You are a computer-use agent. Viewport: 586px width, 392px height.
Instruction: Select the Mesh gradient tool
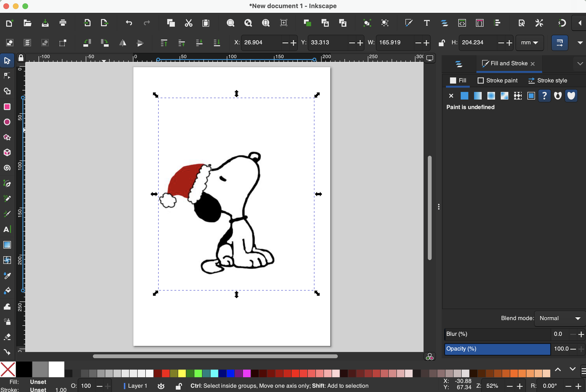[x=7, y=260]
